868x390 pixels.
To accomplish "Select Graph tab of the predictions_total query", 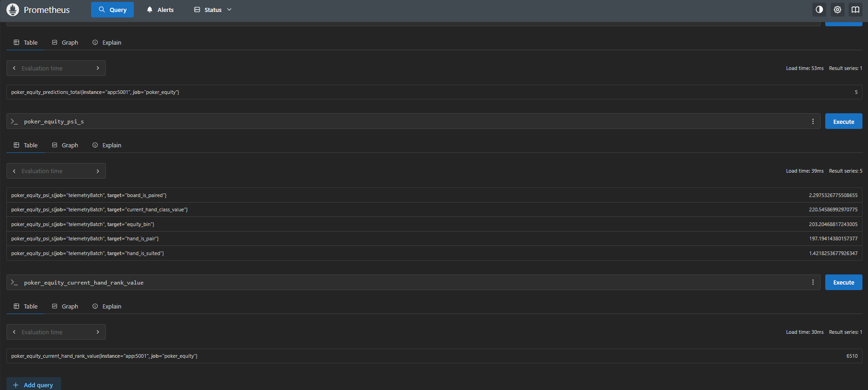I will pos(65,42).
